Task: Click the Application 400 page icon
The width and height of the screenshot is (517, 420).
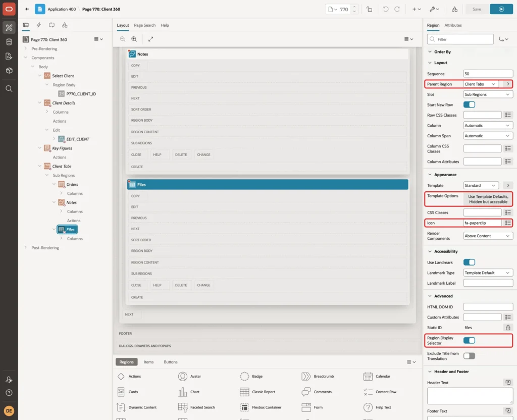Action: click(x=40, y=9)
